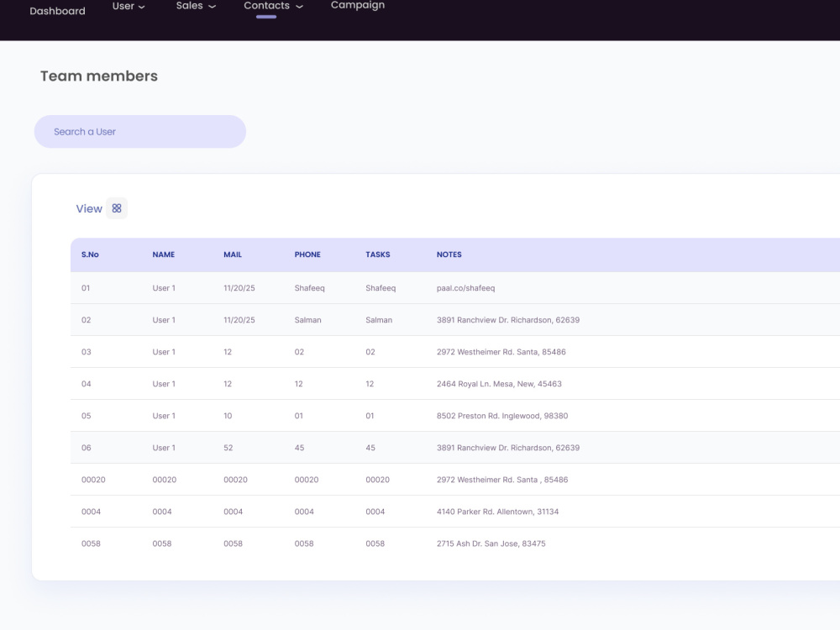This screenshot has height=630, width=840.
Task: Click mail value 10 in row 05
Action: pos(228,416)
